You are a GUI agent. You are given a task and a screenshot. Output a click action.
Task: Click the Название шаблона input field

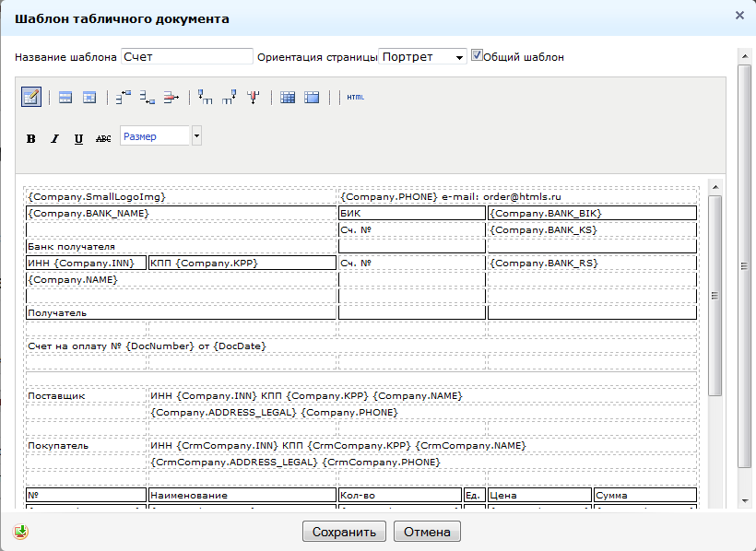coord(187,57)
